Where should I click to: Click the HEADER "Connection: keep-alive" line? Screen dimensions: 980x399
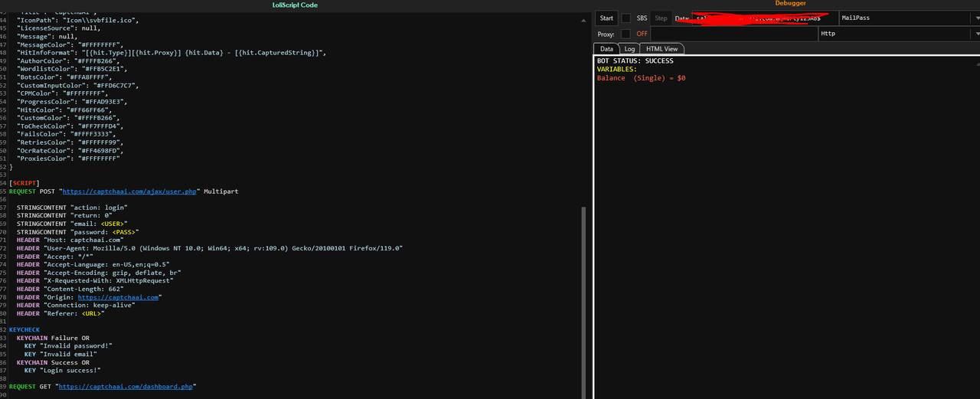[x=76, y=306]
